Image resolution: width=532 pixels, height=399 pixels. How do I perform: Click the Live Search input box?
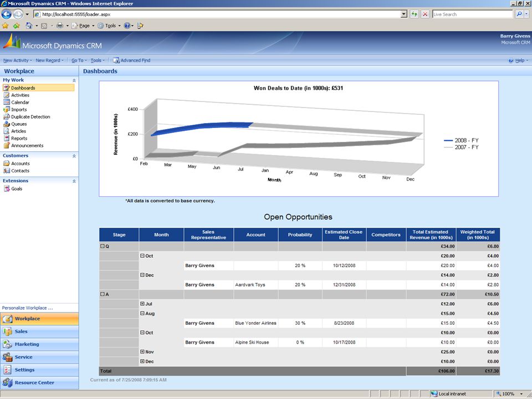472,14
